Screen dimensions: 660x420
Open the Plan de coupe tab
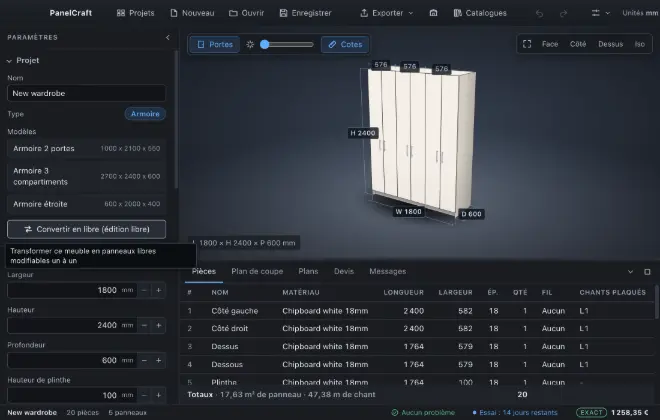point(257,271)
